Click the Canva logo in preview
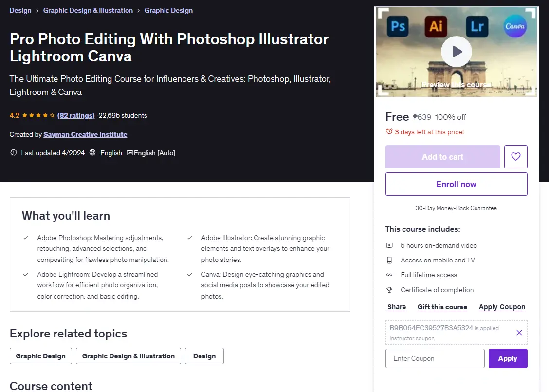Viewport: 549px width, 392px height. 515,26
